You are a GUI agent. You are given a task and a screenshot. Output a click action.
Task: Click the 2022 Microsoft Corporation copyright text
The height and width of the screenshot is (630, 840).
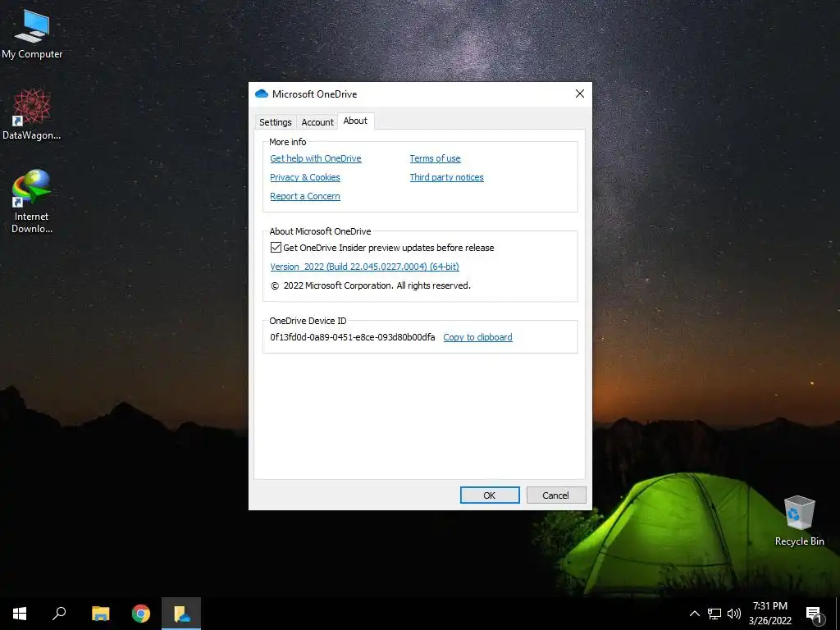click(x=371, y=285)
